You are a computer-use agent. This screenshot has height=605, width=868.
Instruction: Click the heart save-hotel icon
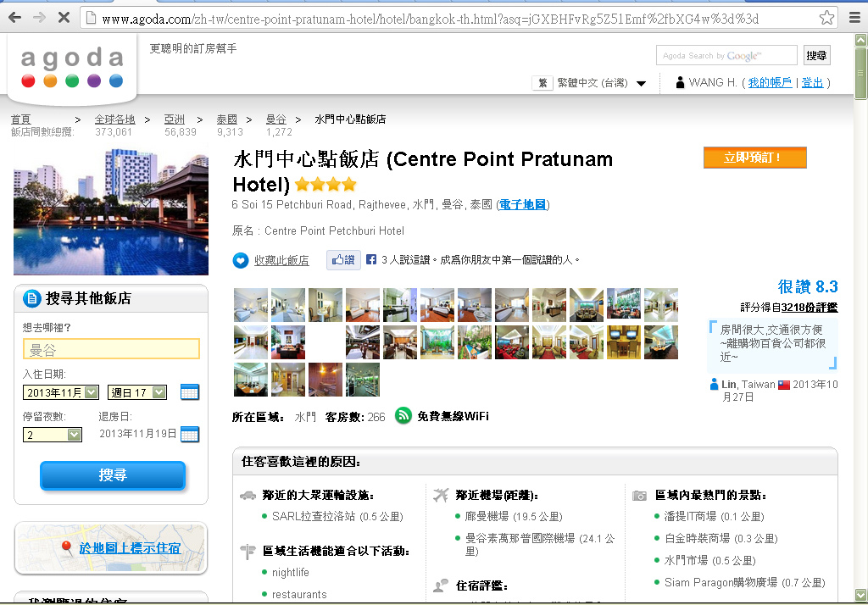(240, 260)
